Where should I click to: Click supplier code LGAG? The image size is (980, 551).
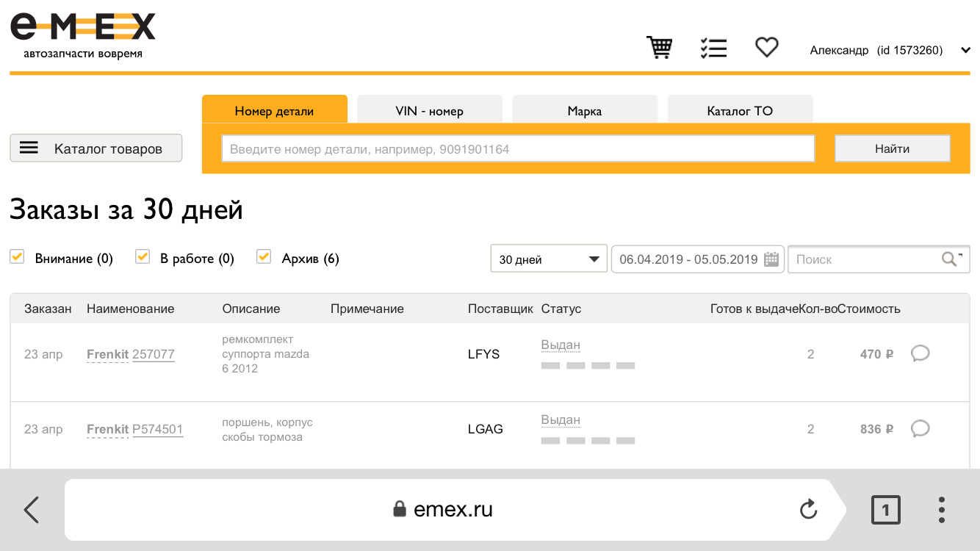[486, 429]
